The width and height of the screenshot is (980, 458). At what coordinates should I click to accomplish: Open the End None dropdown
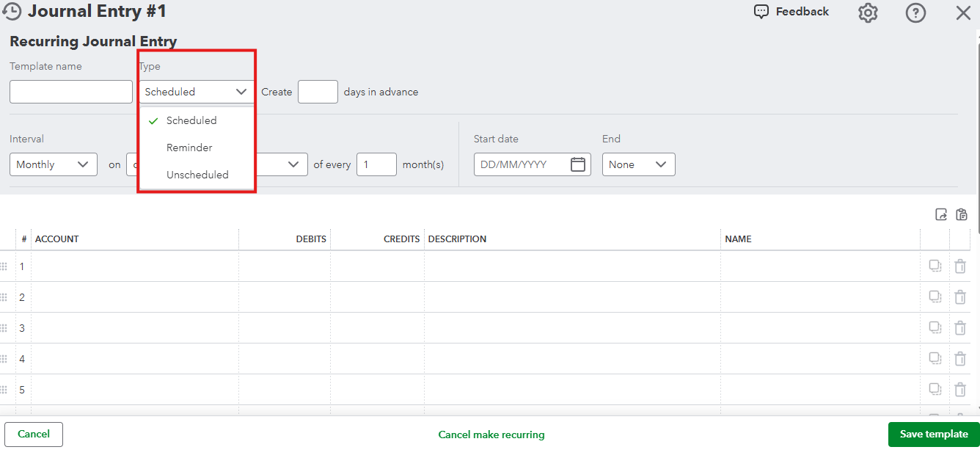point(638,164)
